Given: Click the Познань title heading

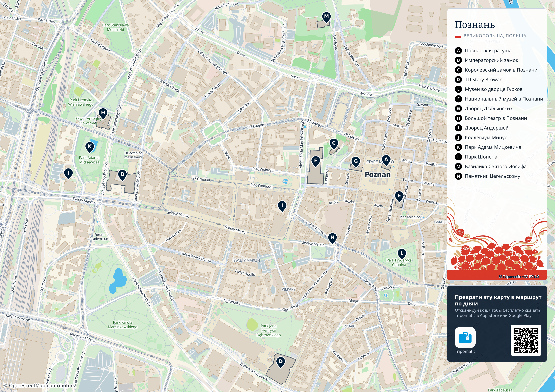Looking at the screenshot, I should (475, 25).
